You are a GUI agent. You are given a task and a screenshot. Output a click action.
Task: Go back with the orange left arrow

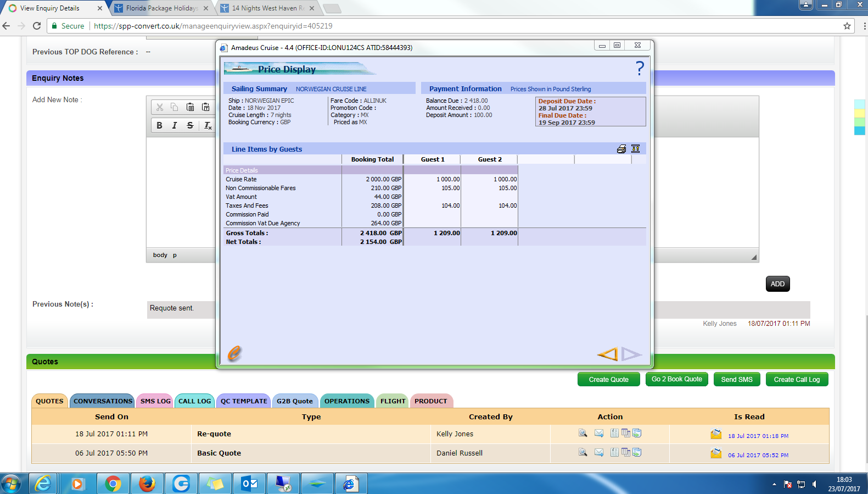(x=607, y=354)
